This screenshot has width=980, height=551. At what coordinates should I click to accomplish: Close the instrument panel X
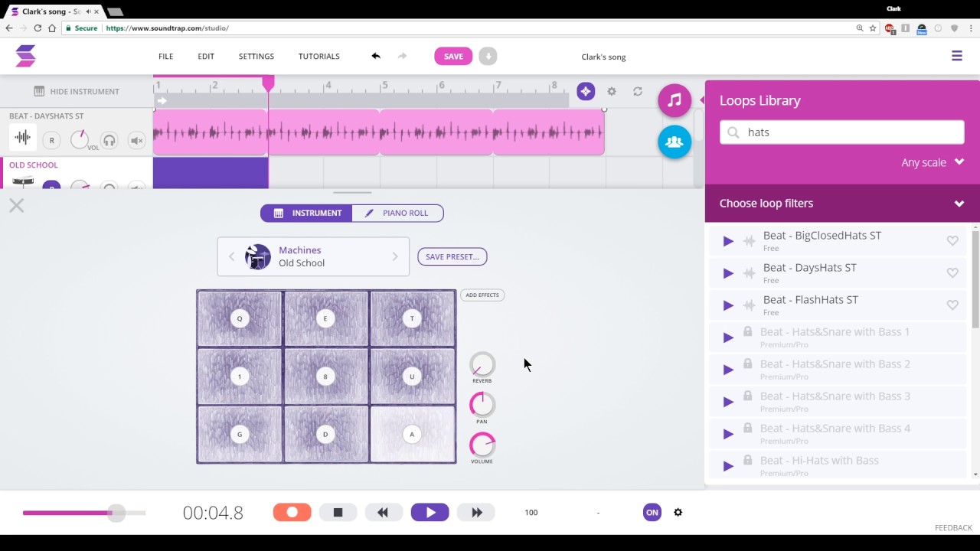pyautogui.click(x=17, y=205)
